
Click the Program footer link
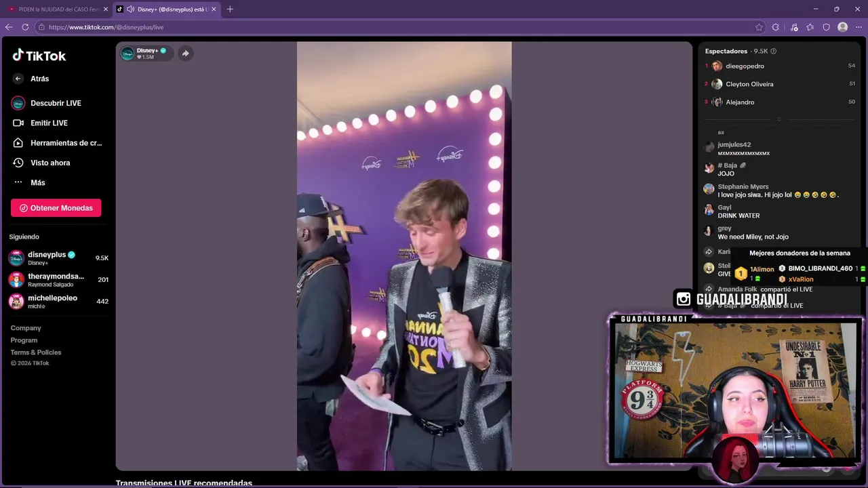pos(24,340)
